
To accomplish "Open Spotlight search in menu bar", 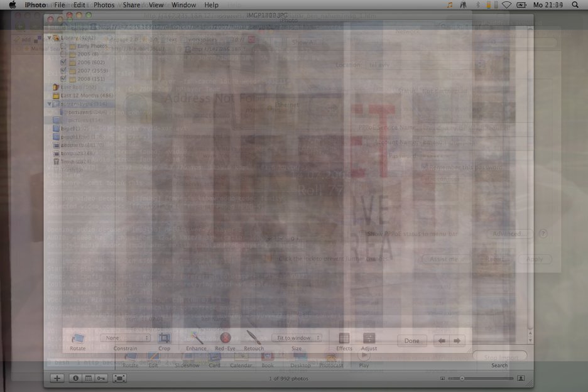I will coord(575,5).
